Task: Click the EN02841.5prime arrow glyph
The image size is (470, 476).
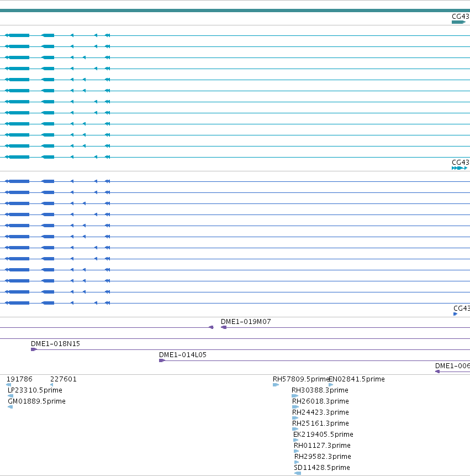Action: [x=331, y=385]
